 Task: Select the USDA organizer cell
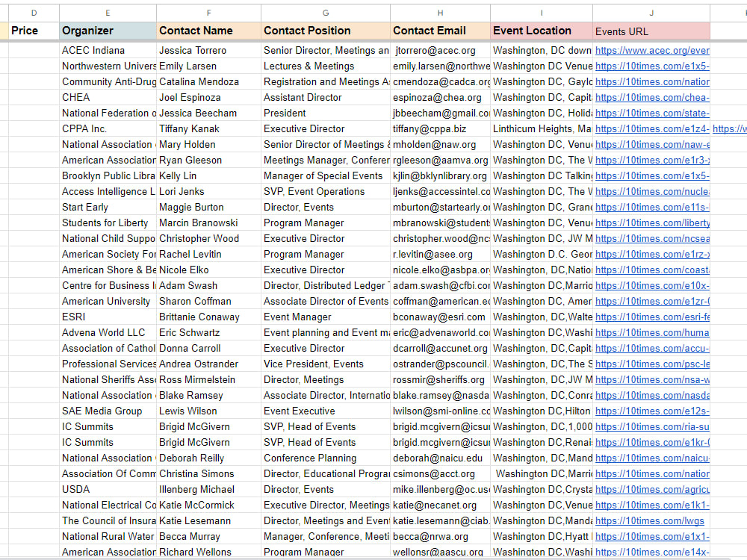(x=108, y=490)
